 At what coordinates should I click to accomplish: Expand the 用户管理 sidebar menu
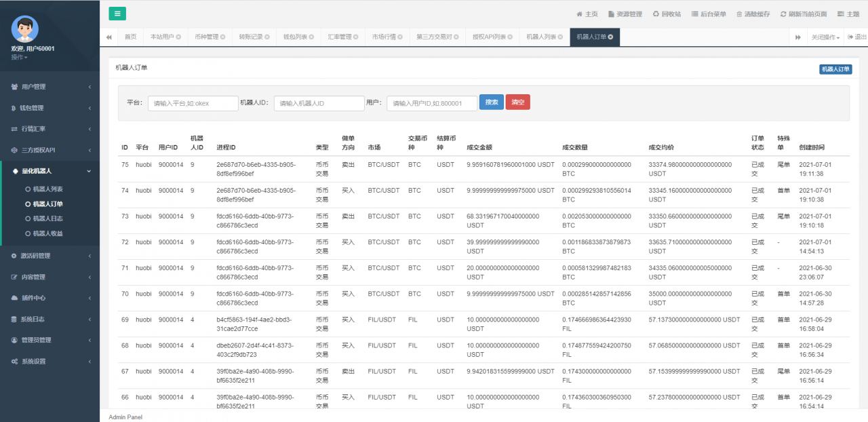point(50,87)
